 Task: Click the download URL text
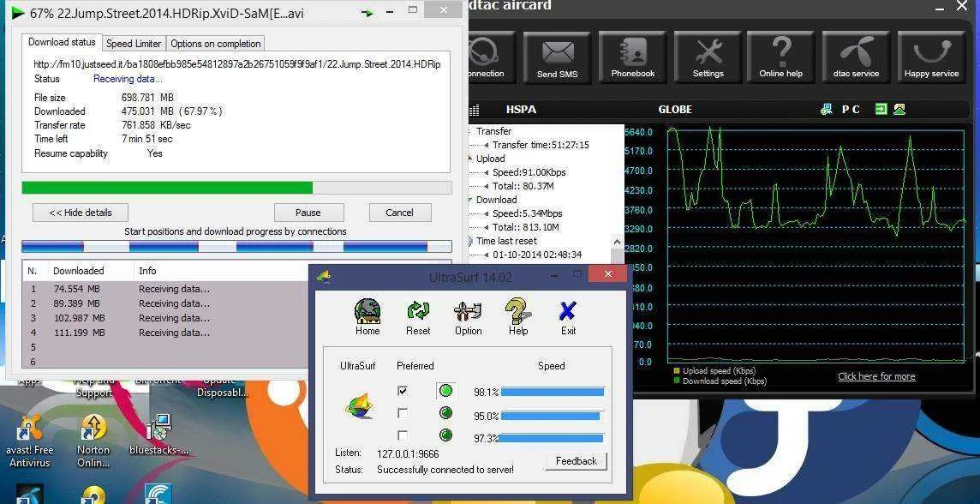237,64
